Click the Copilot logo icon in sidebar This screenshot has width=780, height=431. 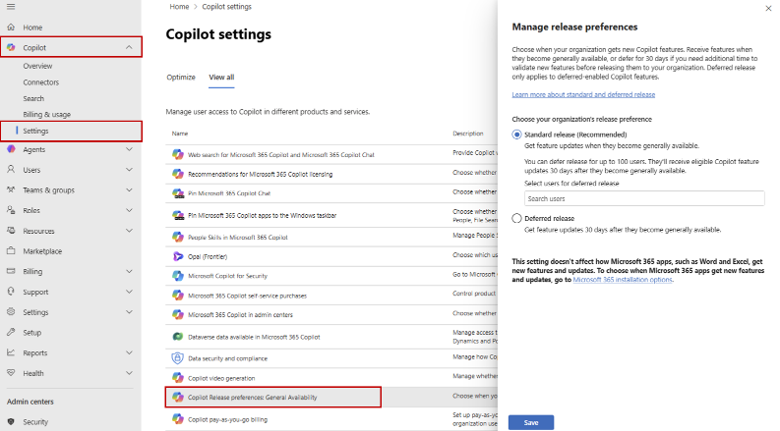[11, 47]
